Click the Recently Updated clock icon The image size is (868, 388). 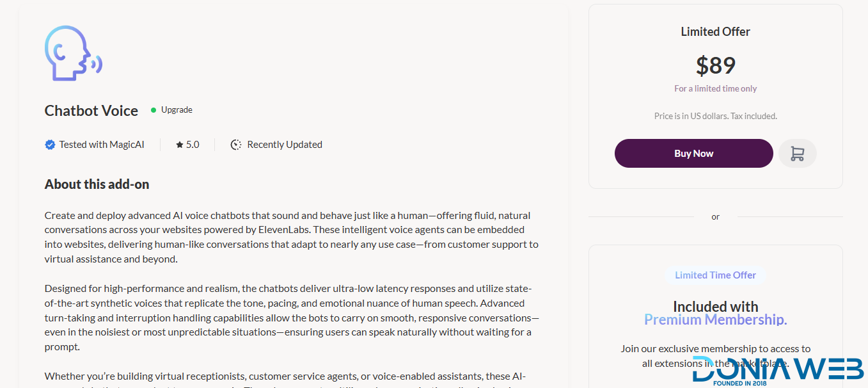(236, 145)
